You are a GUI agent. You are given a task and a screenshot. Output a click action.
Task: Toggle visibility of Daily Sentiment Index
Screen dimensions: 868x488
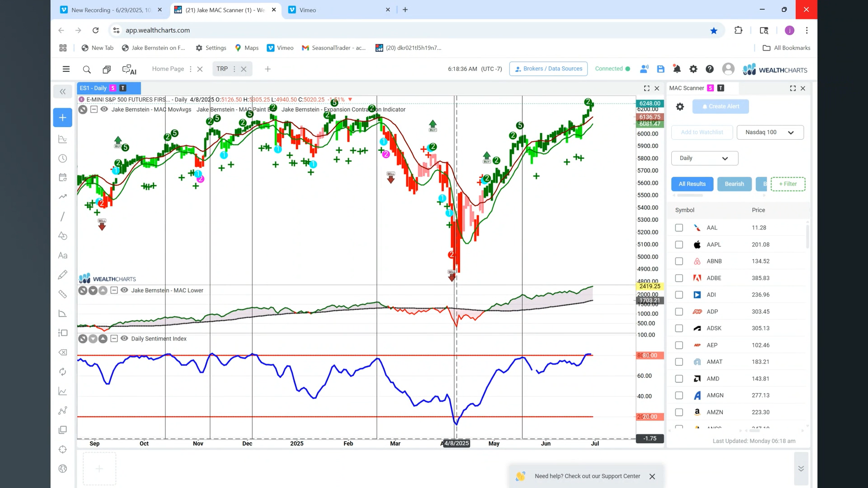coord(124,338)
